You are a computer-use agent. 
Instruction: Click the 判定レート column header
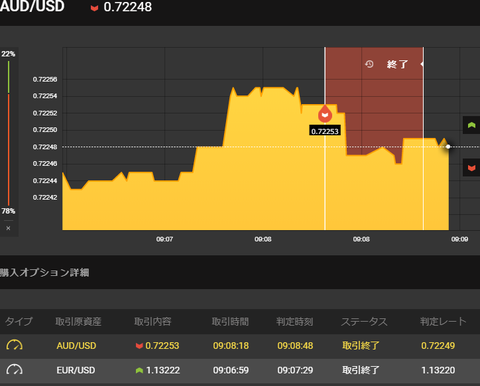pos(443,322)
